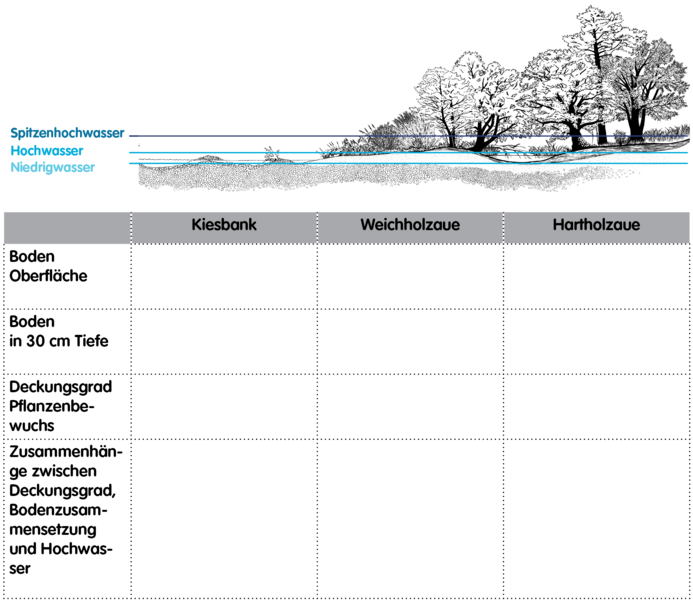Click the Boden in 30 cm Tiefe label
The height and width of the screenshot is (600, 693).
[58, 331]
